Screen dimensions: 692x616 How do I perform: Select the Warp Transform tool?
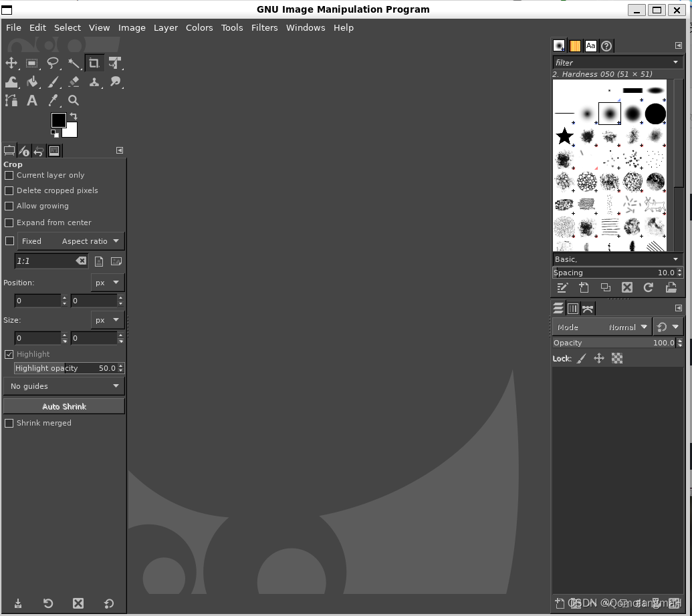click(x=11, y=82)
